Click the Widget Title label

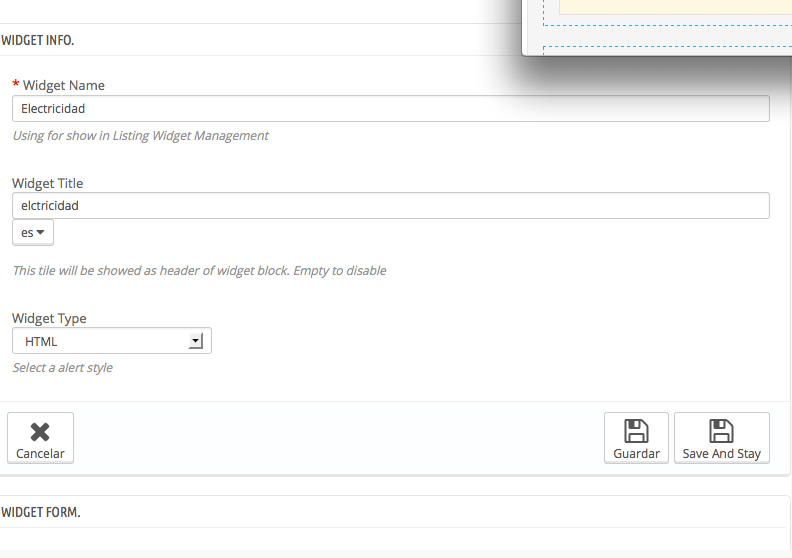click(47, 183)
